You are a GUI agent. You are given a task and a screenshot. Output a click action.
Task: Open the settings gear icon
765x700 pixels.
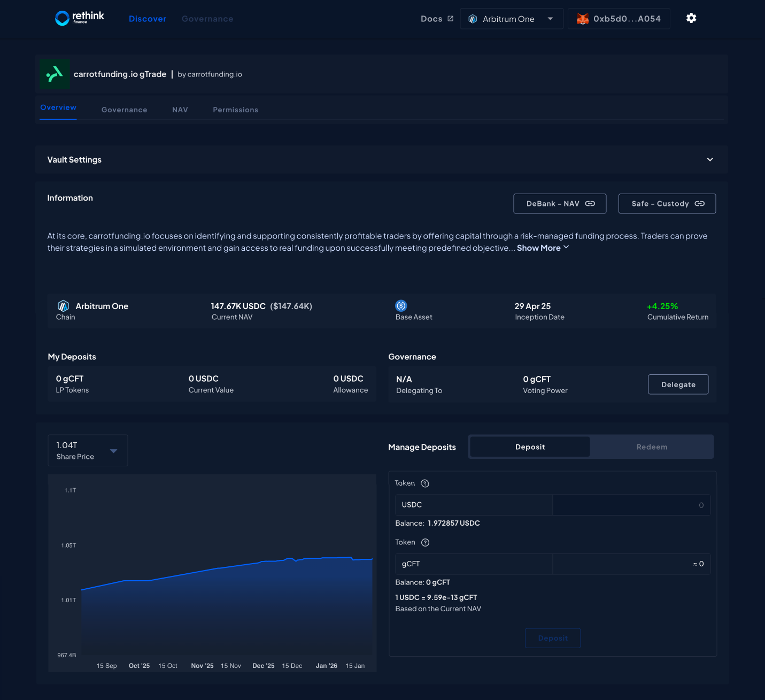(x=691, y=18)
